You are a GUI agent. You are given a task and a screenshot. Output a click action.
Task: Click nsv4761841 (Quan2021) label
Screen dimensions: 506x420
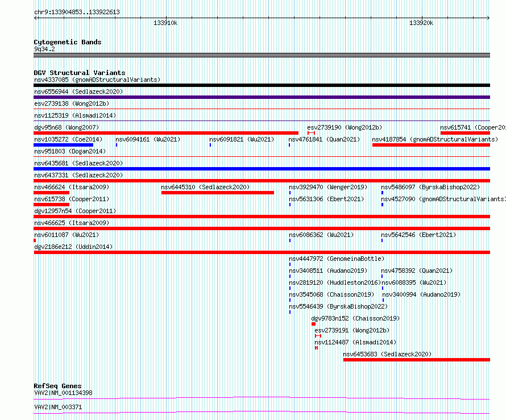(x=324, y=139)
